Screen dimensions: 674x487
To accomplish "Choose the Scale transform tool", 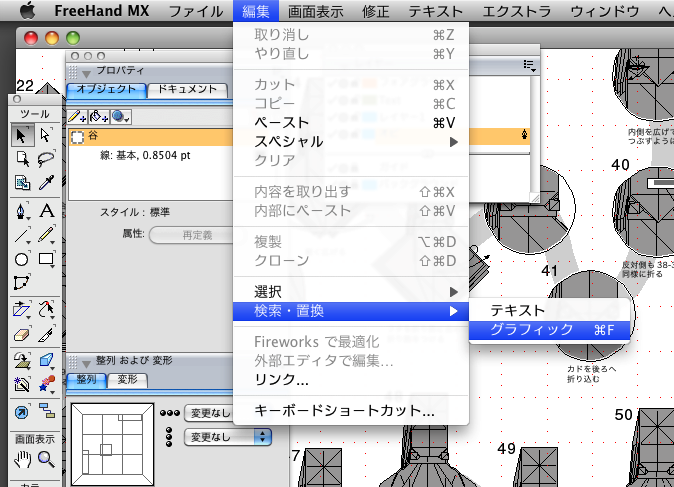I will click(x=22, y=309).
